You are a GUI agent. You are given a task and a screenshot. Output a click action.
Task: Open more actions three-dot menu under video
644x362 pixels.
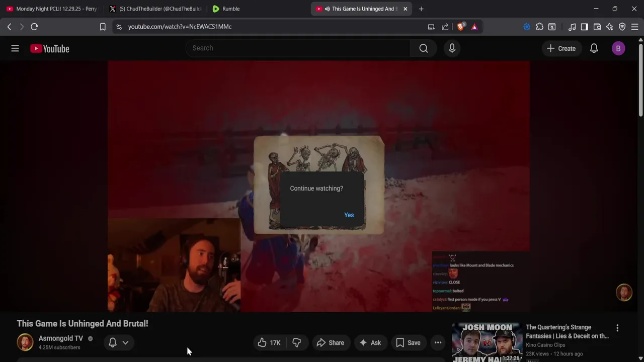tap(438, 343)
